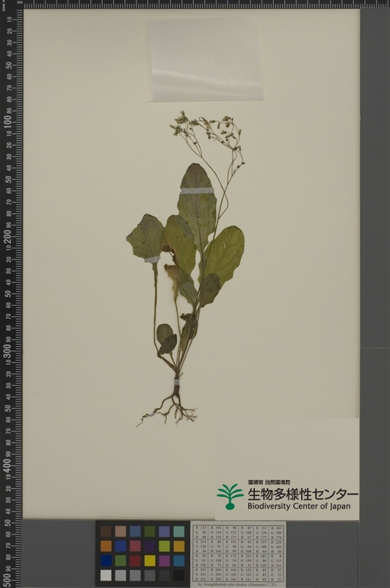The width and height of the screenshot is (390, 588).
Task: Open the RGB values reference table
Action: 238,554
